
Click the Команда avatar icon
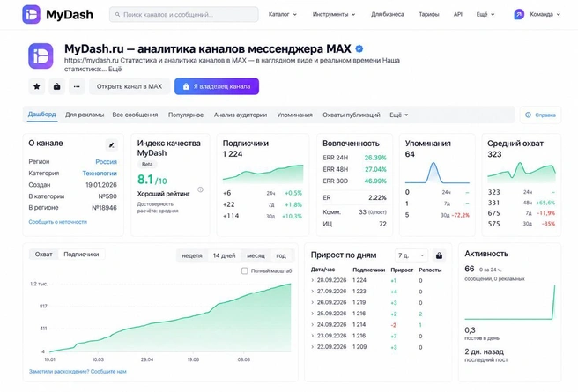pos(519,14)
